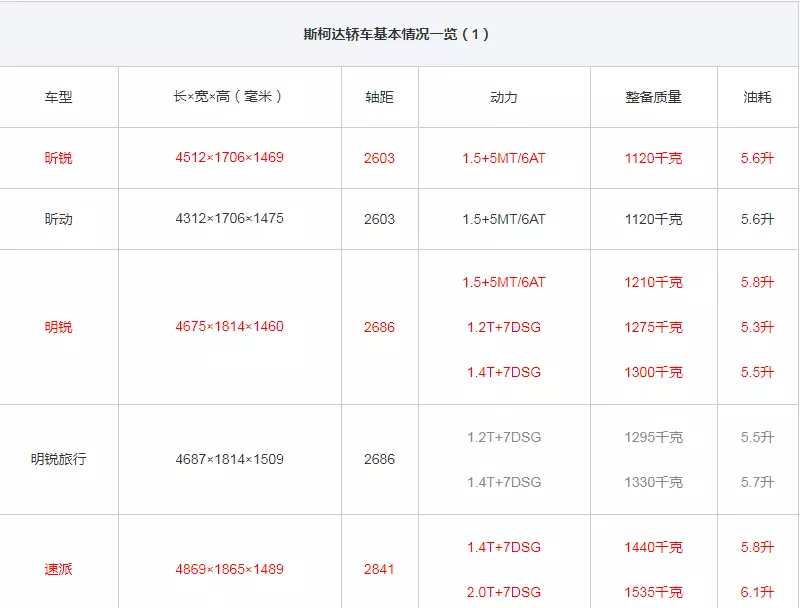Click 5.5升 beside 1300千克
The width and height of the screenshot is (800, 608).
click(757, 372)
